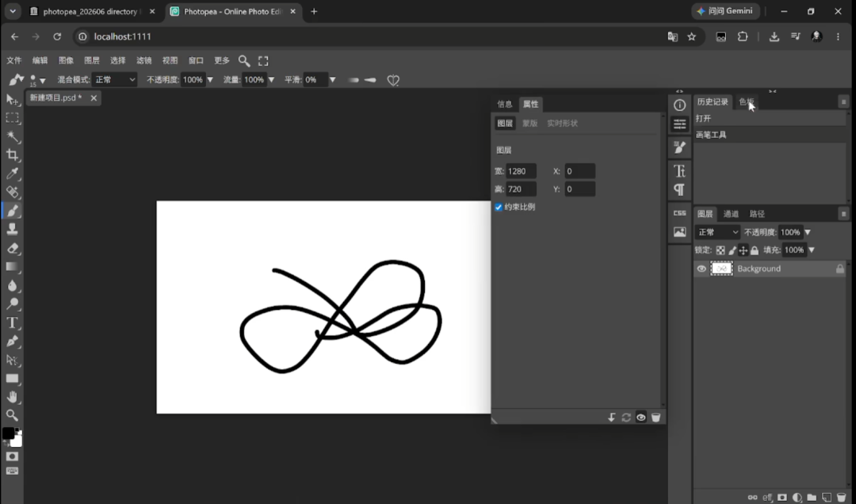This screenshot has width=856, height=504.
Task: Select the Type tool
Action: [12, 323]
